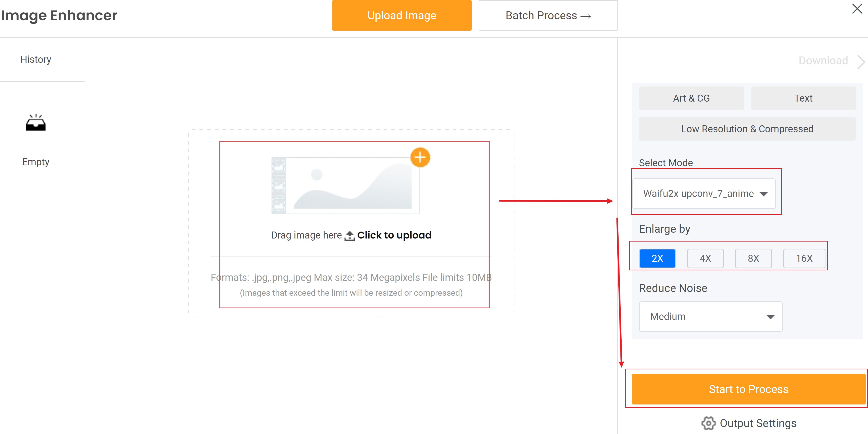The image size is (868, 434).
Task: Open Batch Process
Action: tap(548, 16)
